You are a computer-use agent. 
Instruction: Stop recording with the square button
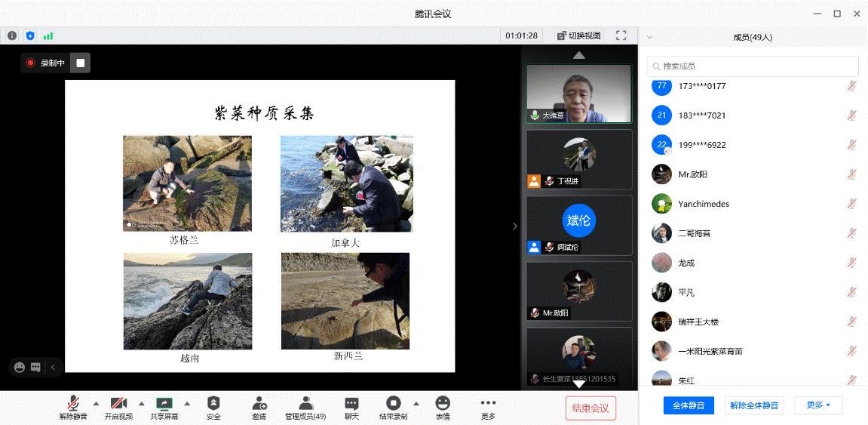point(81,63)
